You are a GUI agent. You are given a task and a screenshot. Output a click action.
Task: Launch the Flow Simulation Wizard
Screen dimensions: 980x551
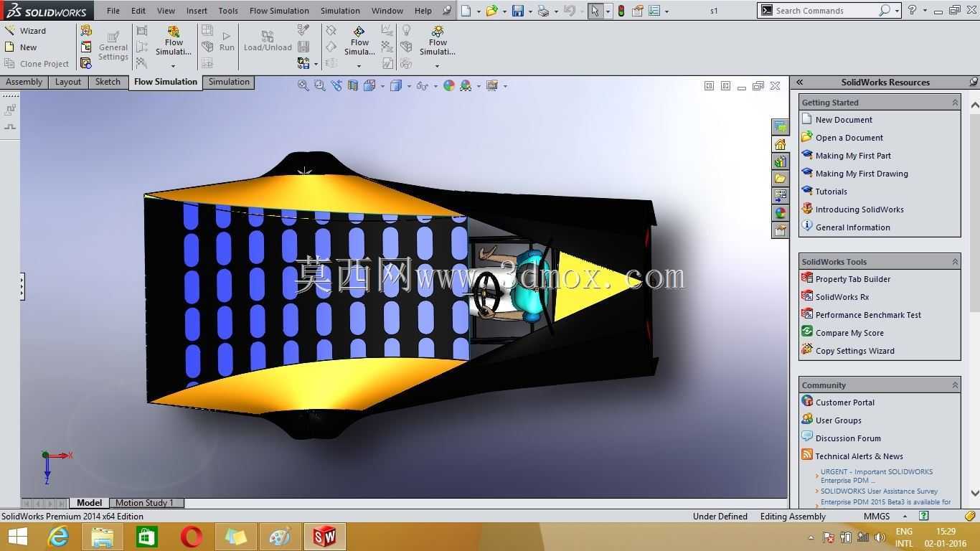coord(25,31)
